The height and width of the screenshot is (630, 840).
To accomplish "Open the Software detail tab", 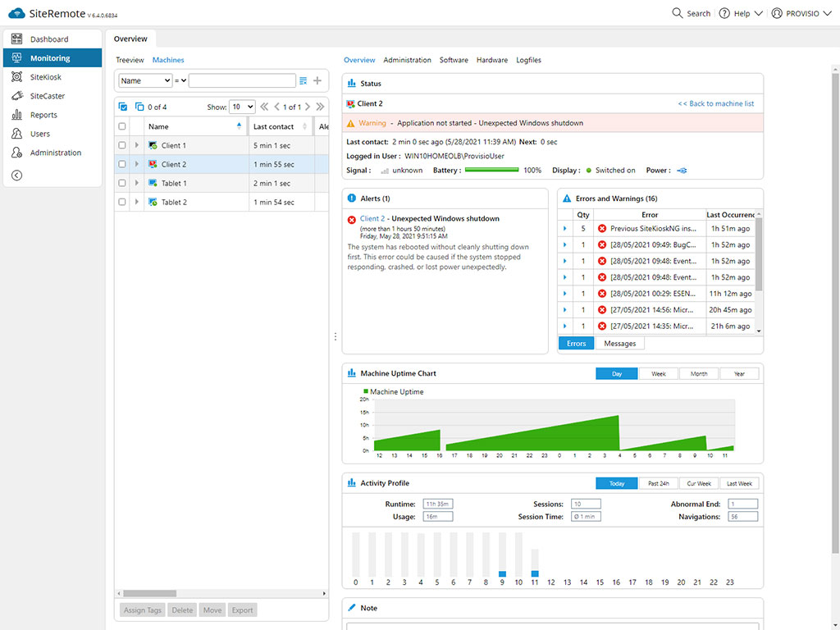I will [x=454, y=59].
